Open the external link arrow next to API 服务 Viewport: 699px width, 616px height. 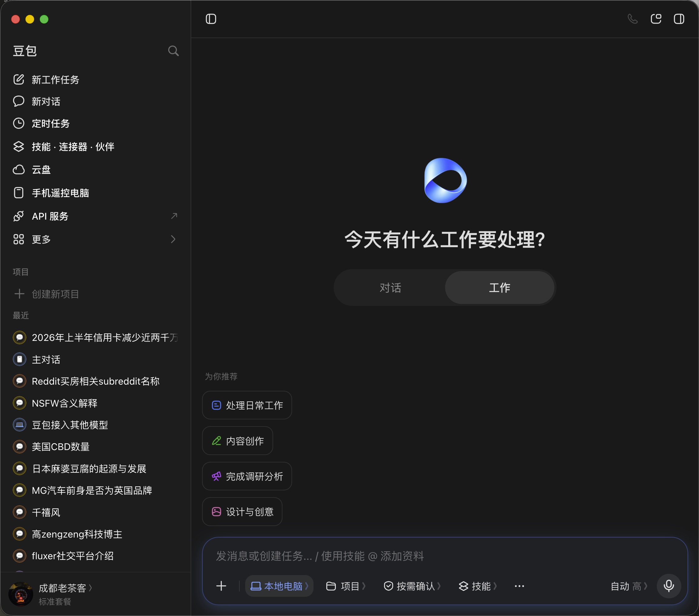click(x=174, y=216)
